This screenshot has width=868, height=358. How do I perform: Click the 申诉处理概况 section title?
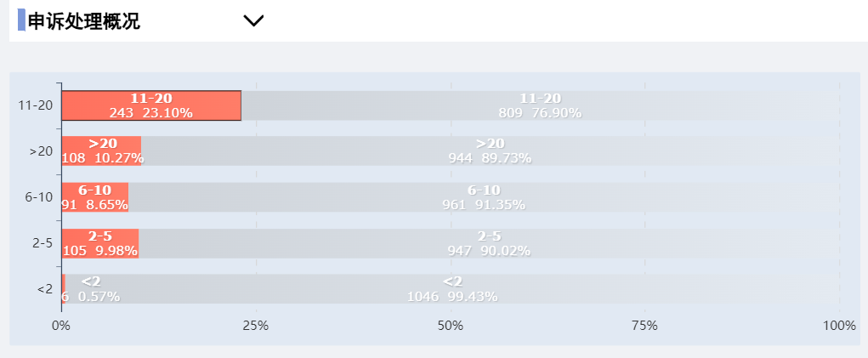pyautogui.click(x=83, y=21)
